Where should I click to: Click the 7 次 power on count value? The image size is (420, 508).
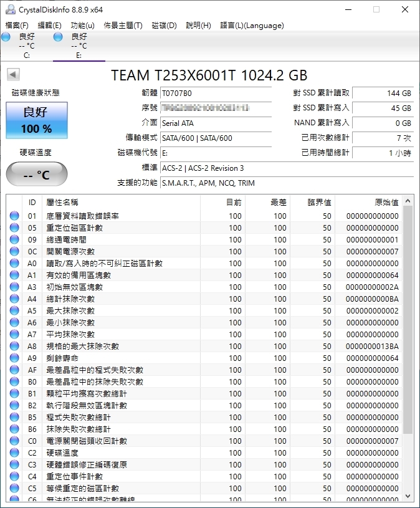point(383,138)
